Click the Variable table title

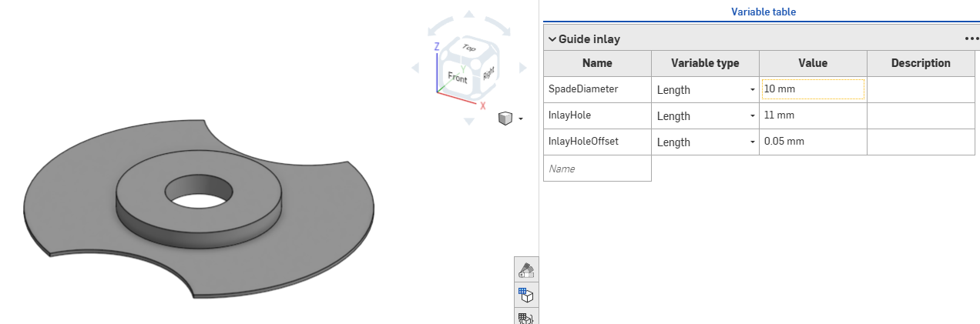[763, 12]
